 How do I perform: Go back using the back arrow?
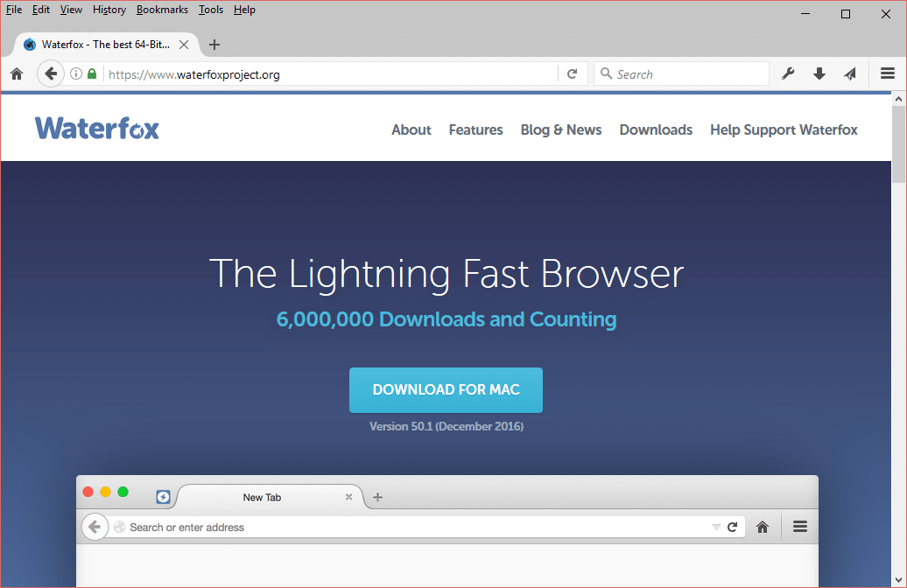click(51, 74)
